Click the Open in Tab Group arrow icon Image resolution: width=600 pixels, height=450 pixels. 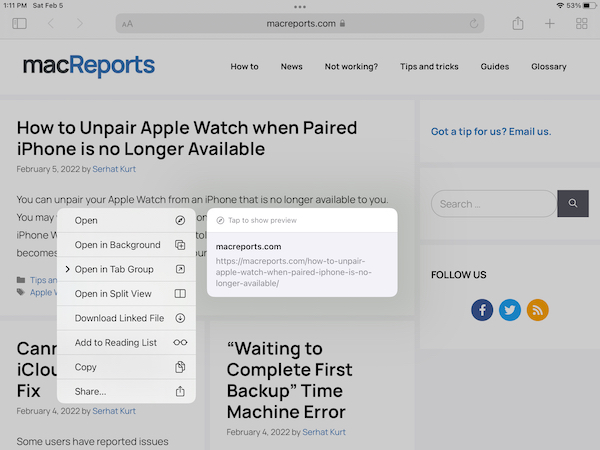tap(180, 269)
